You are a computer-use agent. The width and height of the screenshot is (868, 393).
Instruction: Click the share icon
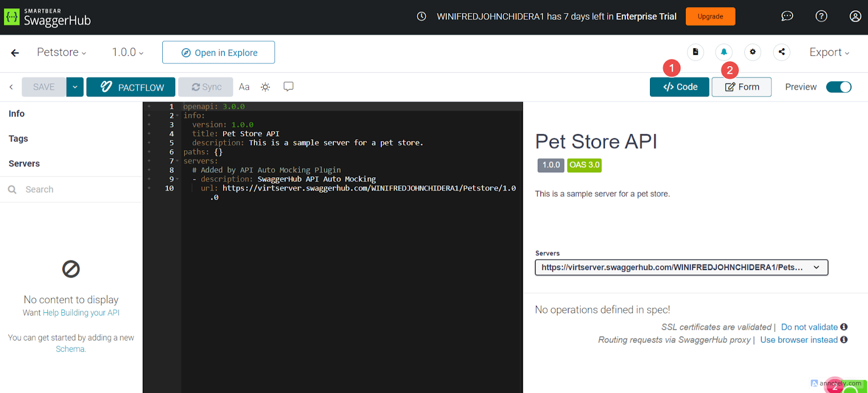pos(781,52)
